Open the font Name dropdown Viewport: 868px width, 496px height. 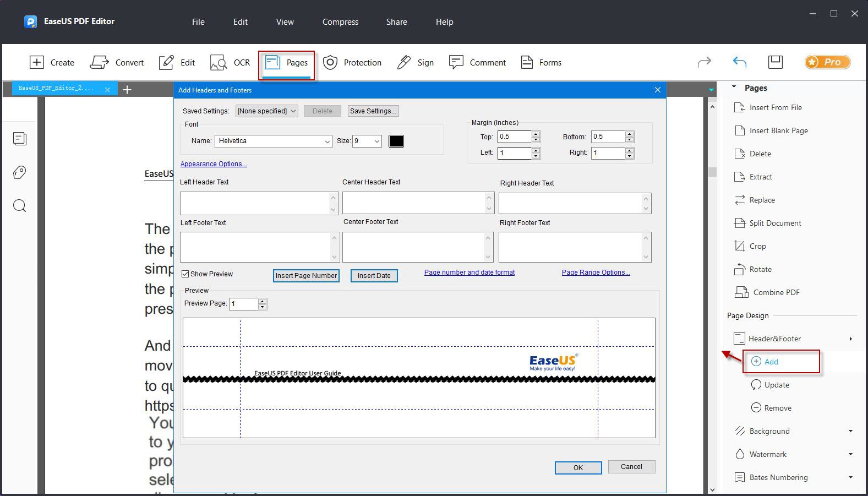point(274,141)
